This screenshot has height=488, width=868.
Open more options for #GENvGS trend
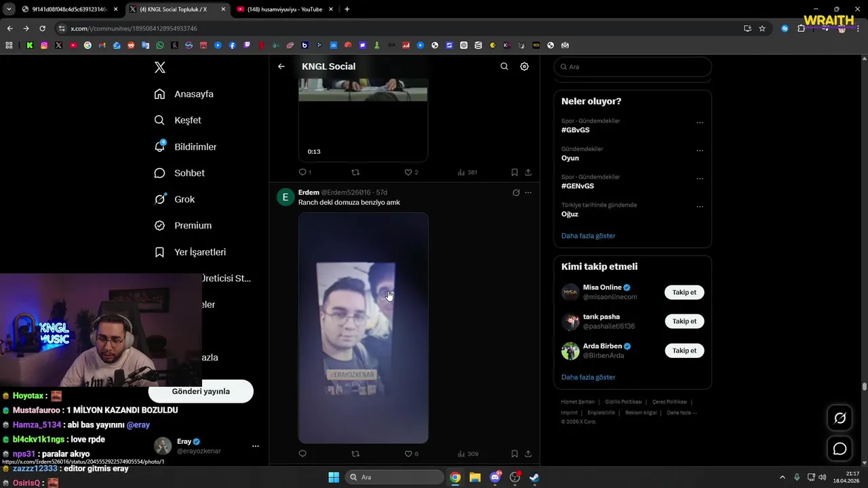point(700,179)
